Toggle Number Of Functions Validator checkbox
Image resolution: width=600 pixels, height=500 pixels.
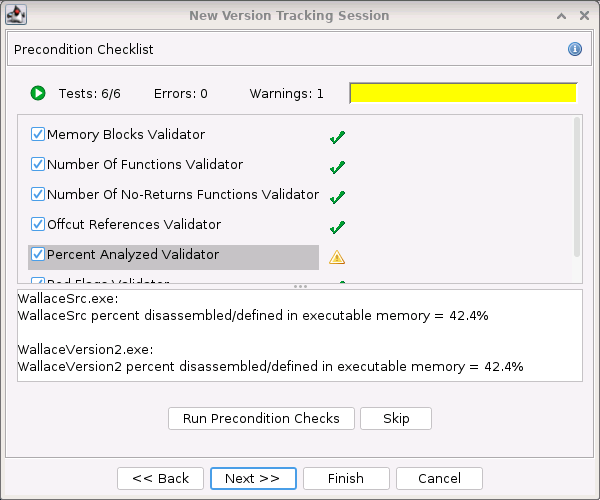point(38,164)
